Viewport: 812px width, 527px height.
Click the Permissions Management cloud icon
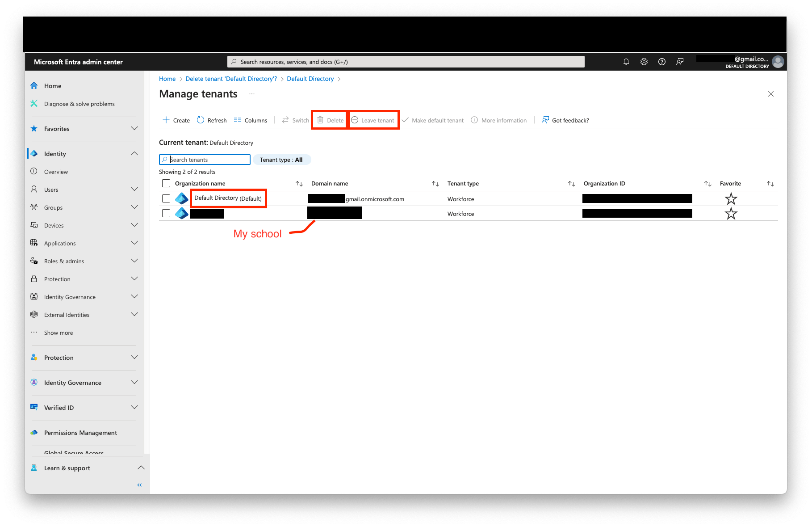pos(34,432)
